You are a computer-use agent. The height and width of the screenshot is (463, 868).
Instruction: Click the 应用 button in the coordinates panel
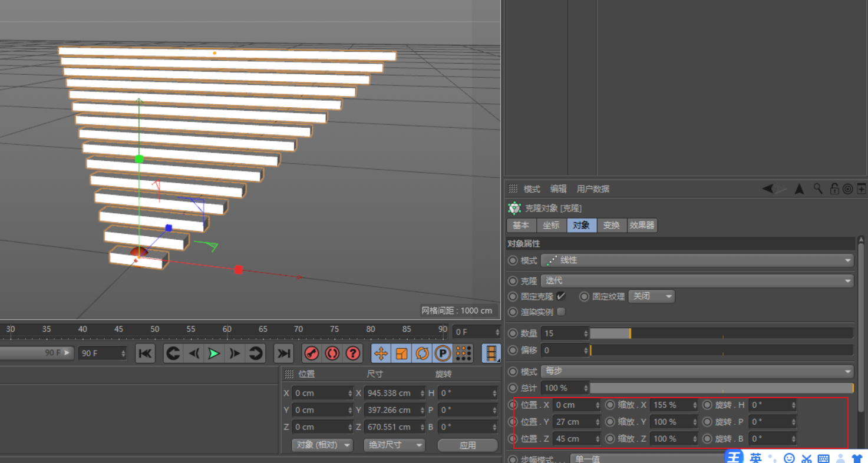click(467, 445)
